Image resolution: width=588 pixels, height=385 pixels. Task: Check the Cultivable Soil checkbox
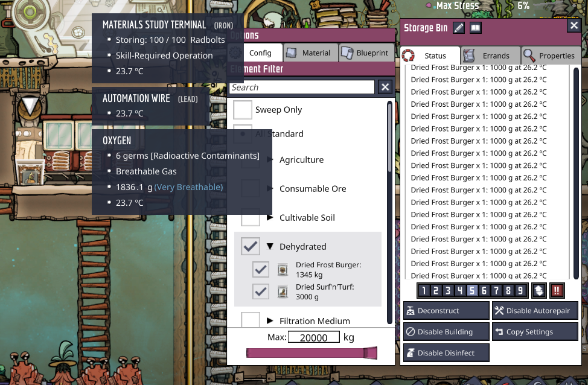[x=250, y=217]
